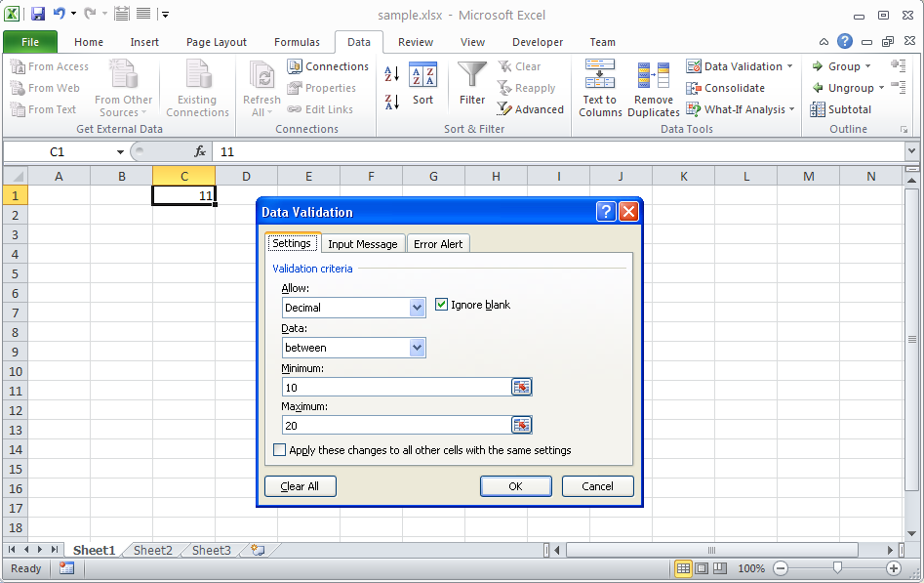924x583 pixels.
Task: Open the Sort dialog button
Action: 422,84
